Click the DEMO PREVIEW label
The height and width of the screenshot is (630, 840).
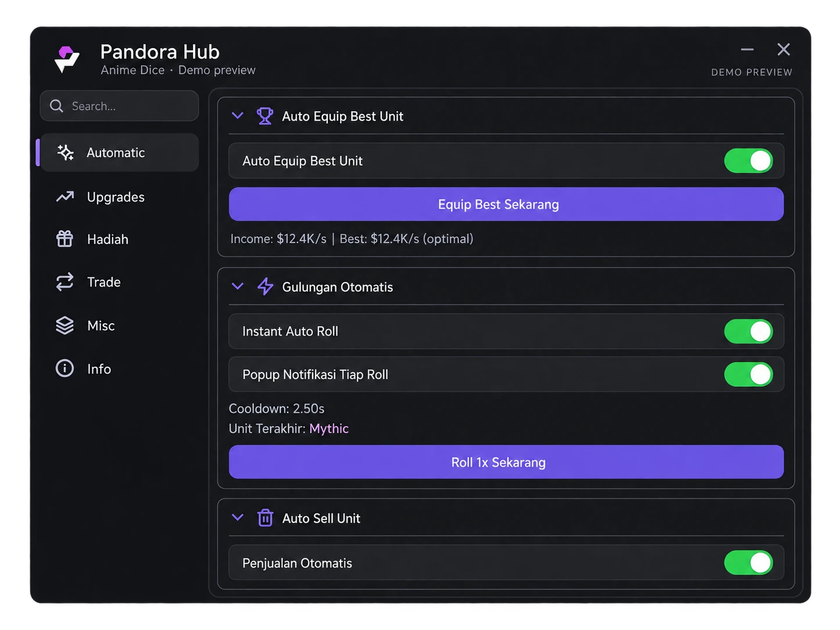tap(752, 73)
